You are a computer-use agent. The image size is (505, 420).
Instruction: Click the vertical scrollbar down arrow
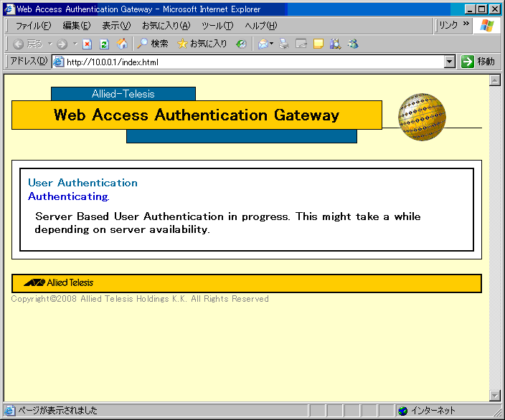pos(494,395)
